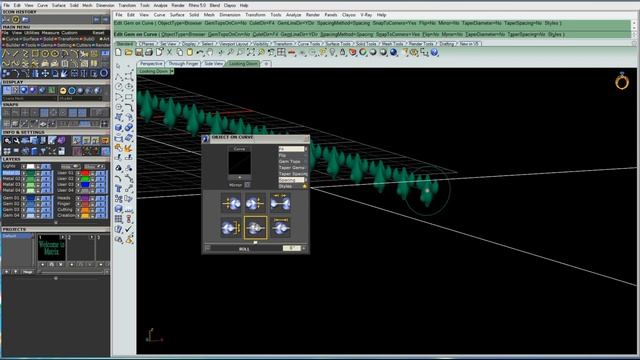Click the Roll value stepper arrow
Viewport: 640px width, 360px height.
304,248
